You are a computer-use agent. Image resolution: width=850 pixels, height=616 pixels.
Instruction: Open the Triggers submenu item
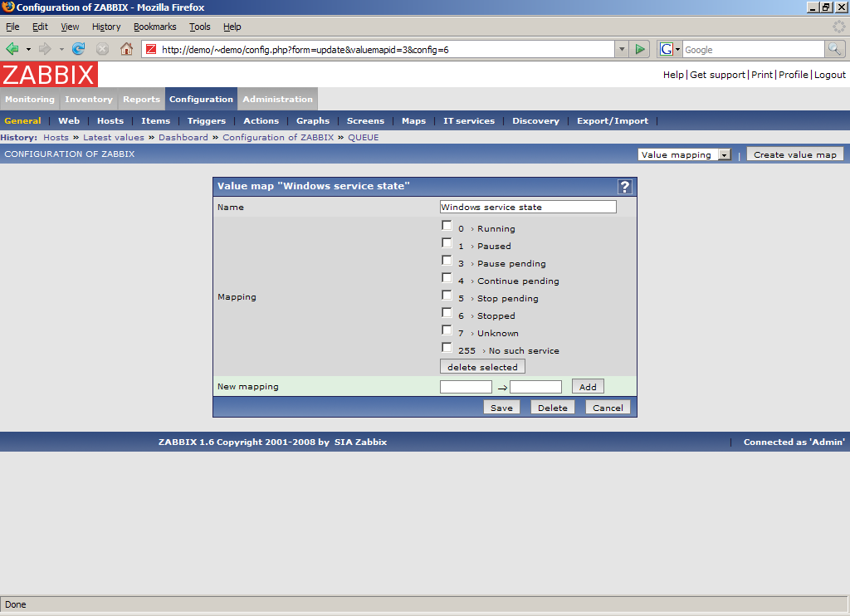[x=207, y=121]
